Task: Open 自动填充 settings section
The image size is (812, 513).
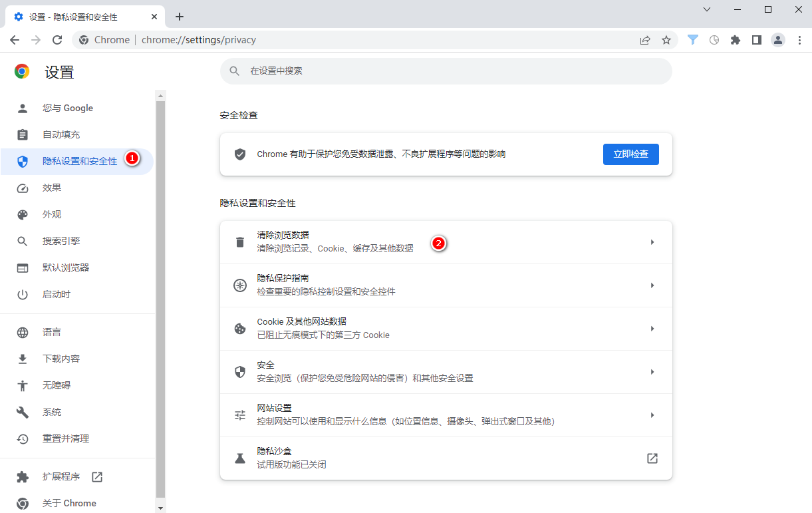Action: (77, 134)
